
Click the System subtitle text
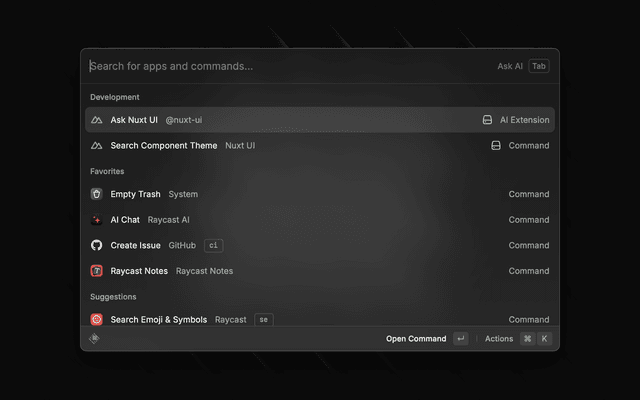[x=183, y=194]
